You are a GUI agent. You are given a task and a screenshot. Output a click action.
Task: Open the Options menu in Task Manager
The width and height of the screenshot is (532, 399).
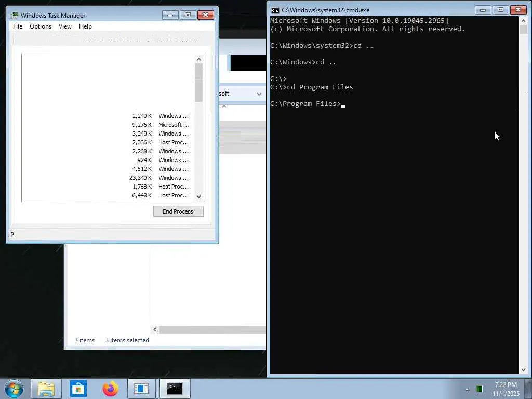tap(41, 26)
